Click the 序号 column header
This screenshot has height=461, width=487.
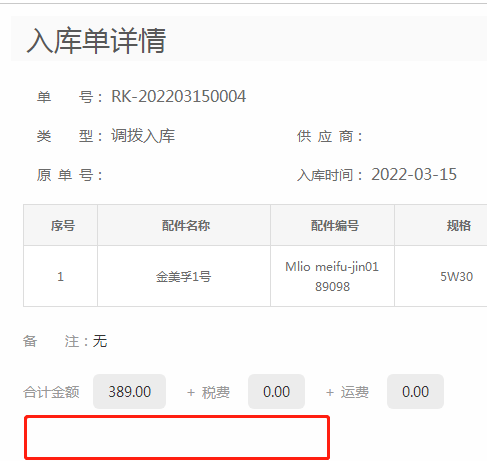tap(63, 226)
